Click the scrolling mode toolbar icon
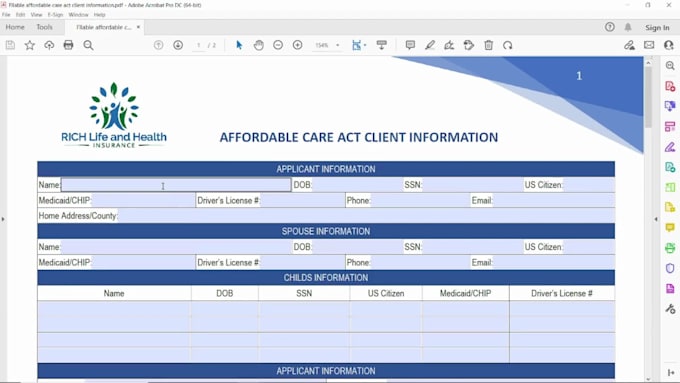 point(382,45)
